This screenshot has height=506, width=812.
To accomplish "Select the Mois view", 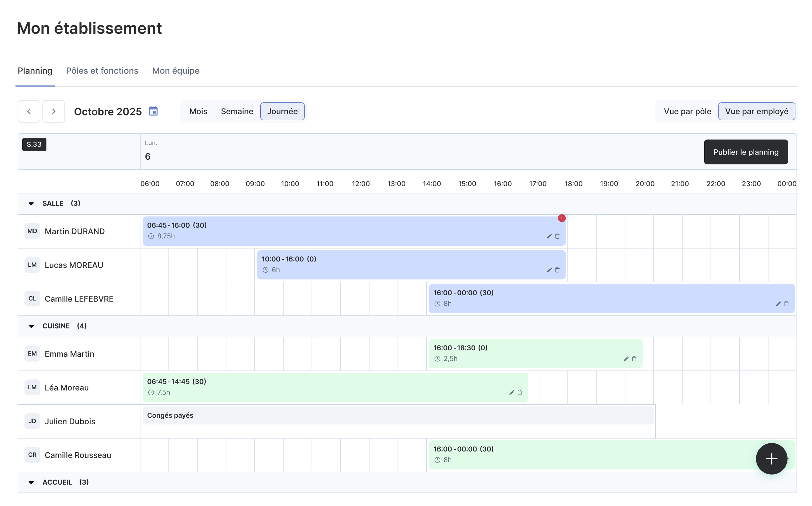I will 198,112.
